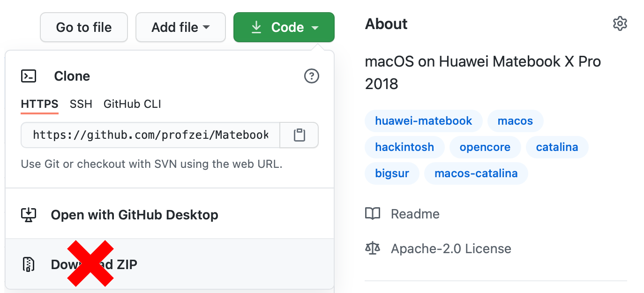Copy the clone URL with clipboard icon
Viewport: 644px width, 293px height.
click(299, 135)
